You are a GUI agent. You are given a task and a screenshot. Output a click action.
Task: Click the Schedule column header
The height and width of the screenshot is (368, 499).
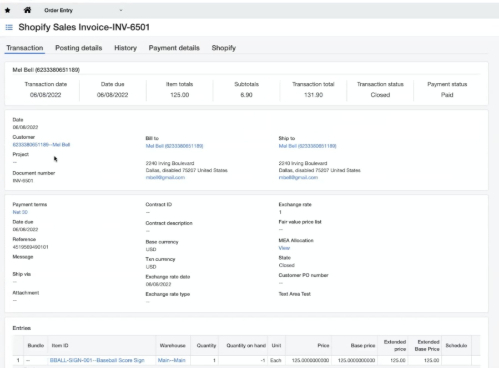tap(456, 346)
